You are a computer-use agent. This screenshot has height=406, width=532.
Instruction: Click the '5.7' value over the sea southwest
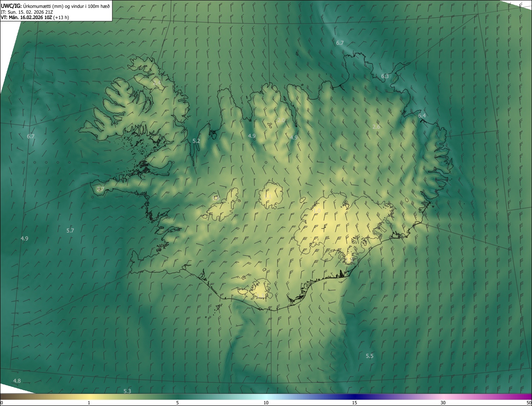(x=70, y=230)
